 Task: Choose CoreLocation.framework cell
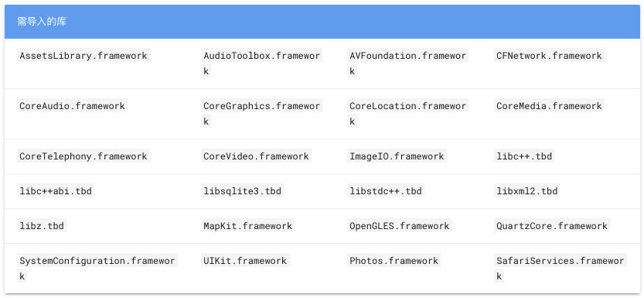(408, 114)
